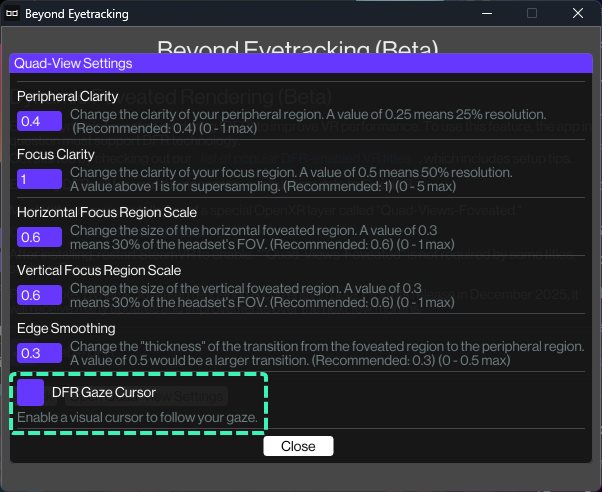
Task: Click the Vertical Focus Region Scale heading
Action: [99, 270]
